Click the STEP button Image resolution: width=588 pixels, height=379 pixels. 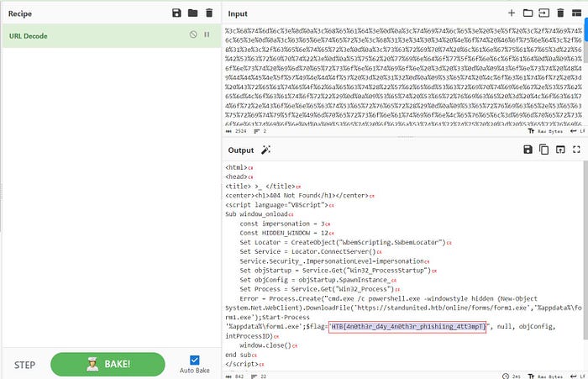(x=24, y=365)
